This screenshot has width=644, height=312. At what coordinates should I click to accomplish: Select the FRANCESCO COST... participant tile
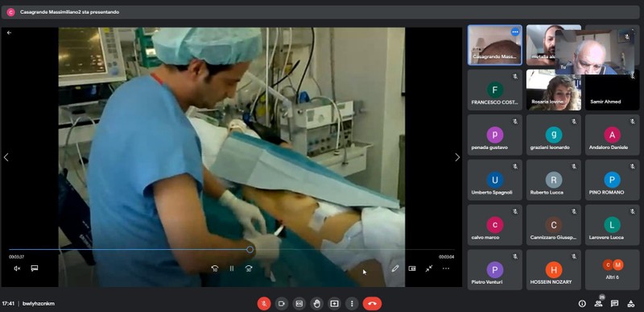click(x=495, y=89)
